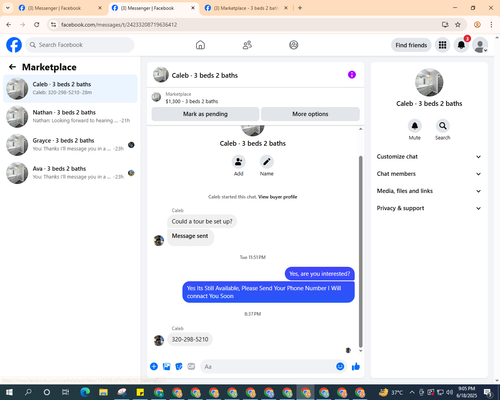Screen dimensions: 500x400
Task: Open the Home feed icon
Action: click(x=200, y=45)
